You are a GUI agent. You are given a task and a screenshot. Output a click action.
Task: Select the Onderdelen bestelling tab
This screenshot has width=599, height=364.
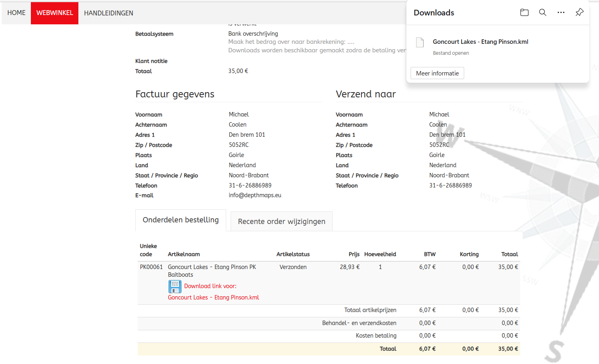click(x=181, y=220)
